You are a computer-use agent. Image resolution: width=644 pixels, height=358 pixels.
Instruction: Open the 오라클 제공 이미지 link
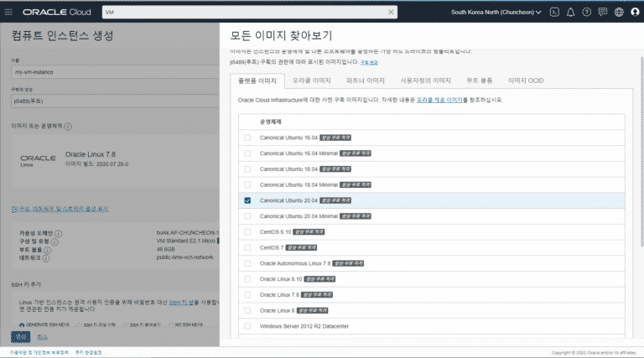(x=439, y=100)
